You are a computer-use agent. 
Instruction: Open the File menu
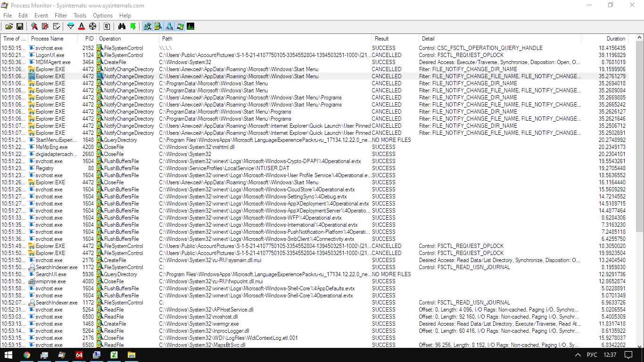(x=8, y=16)
